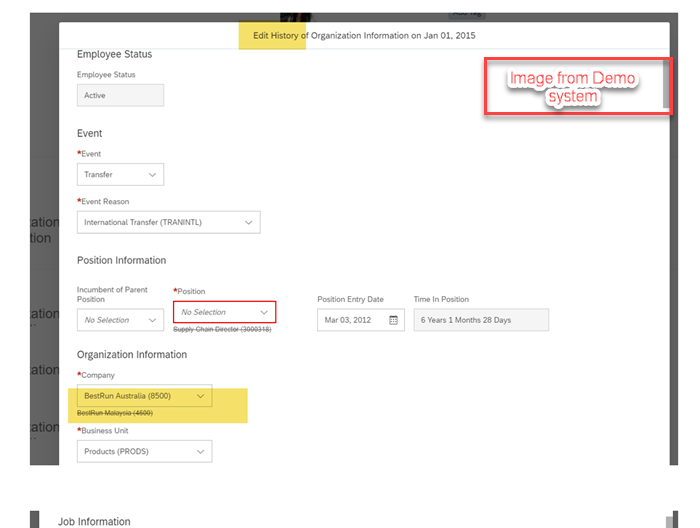The image size is (700, 528).
Task: Expand Incumbent of Parent Position dropdown
Action: pos(120,320)
